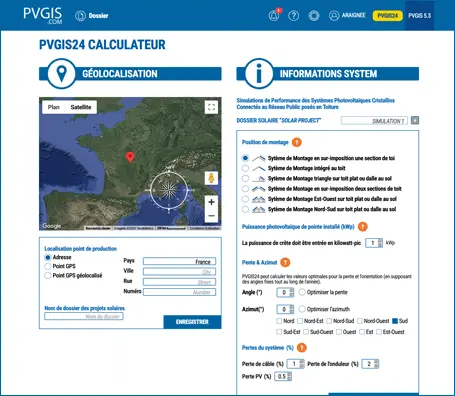The width and height of the screenshot is (455, 396).
Task: Click the Pays field showing France
Action: coord(179,261)
